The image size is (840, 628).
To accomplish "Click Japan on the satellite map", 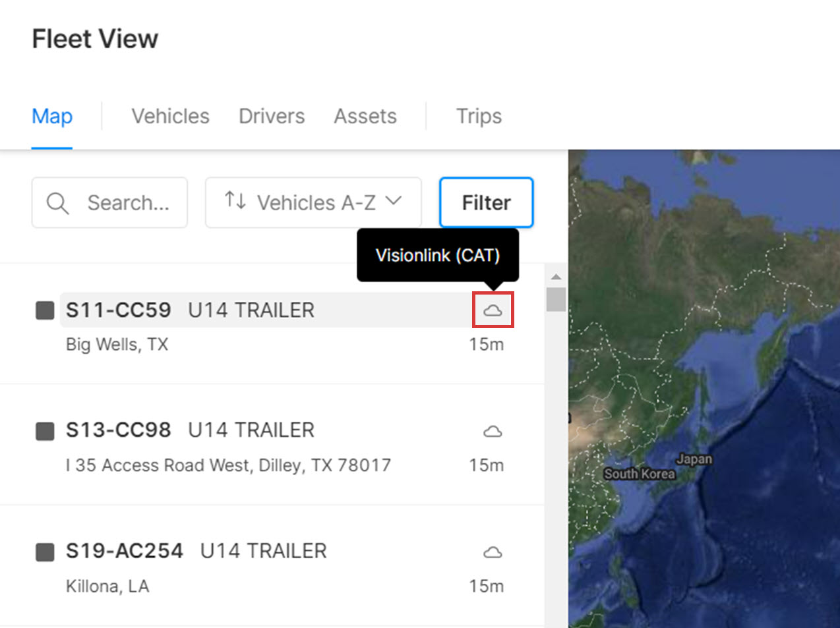I will pos(694,459).
